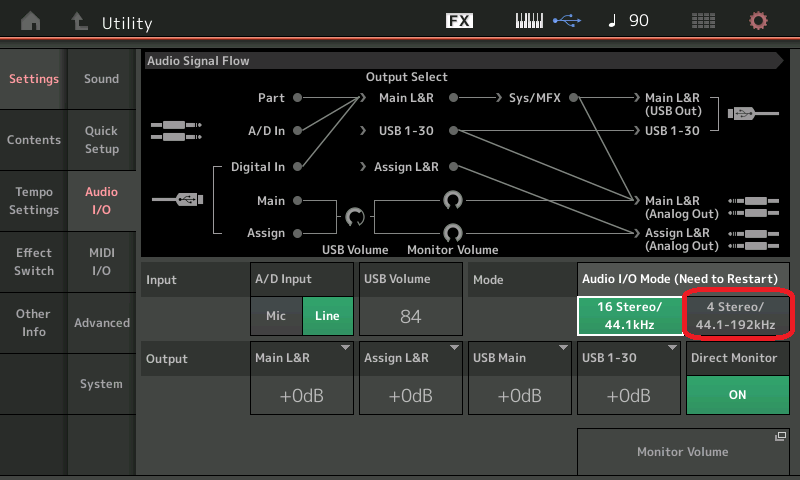Open the FX effect overview icon
Image resolution: width=800 pixels, height=480 pixels.
coord(459,21)
